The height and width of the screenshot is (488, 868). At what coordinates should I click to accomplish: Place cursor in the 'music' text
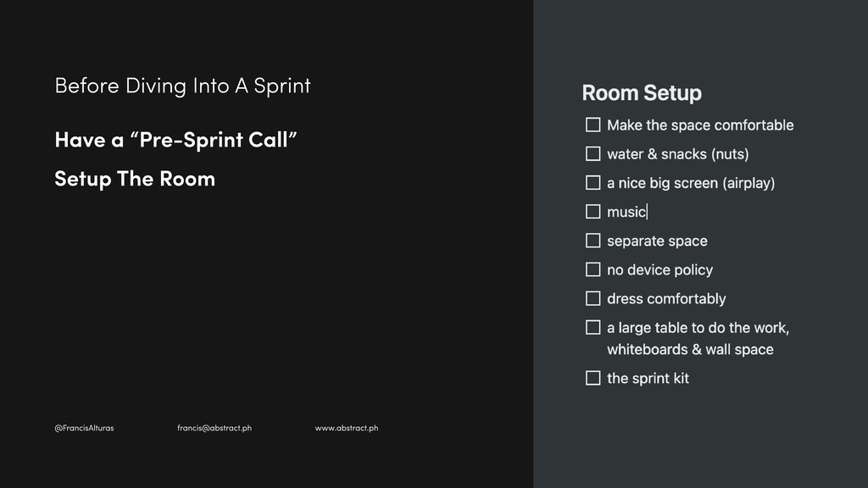point(626,212)
